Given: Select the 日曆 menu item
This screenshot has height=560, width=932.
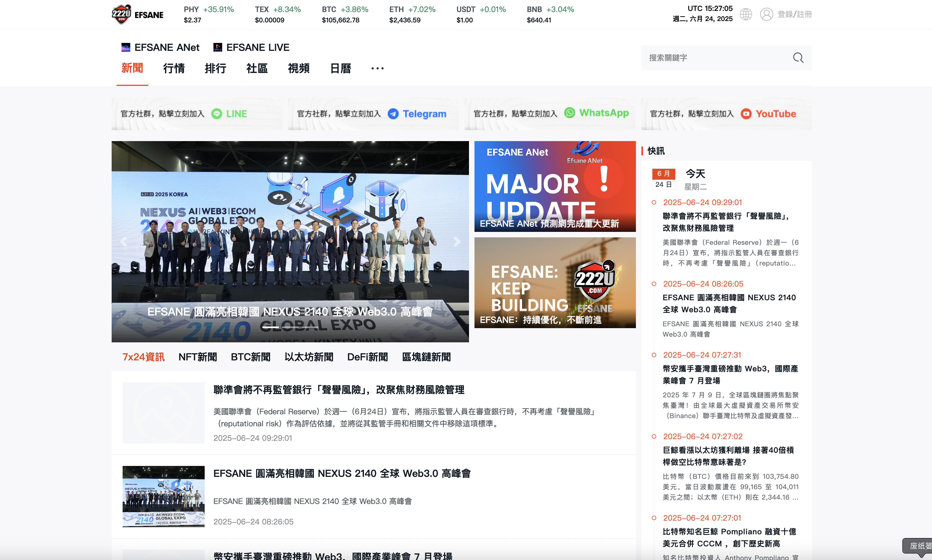Looking at the screenshot, I should 340,68.
